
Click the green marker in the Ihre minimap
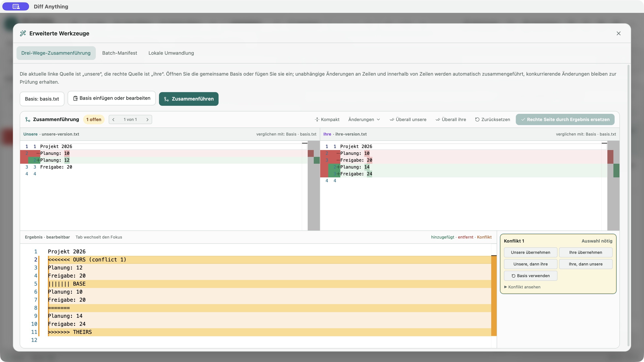coord(616,170)
